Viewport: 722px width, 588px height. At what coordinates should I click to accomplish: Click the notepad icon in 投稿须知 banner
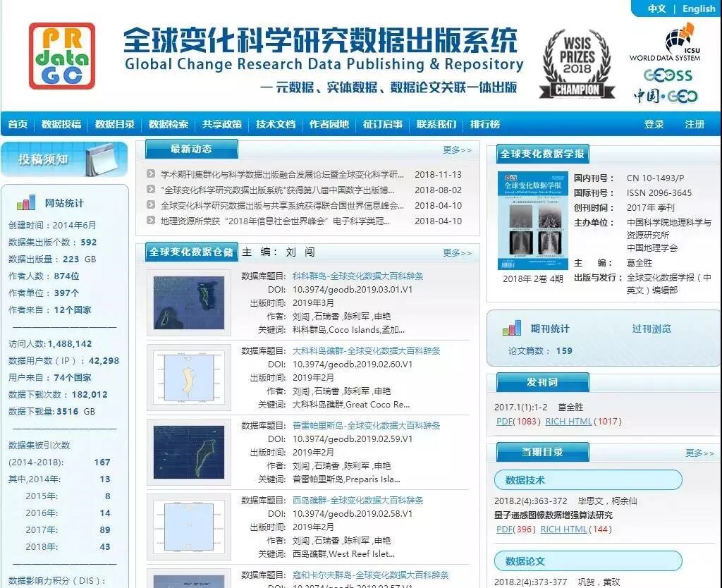click(102, 159)
